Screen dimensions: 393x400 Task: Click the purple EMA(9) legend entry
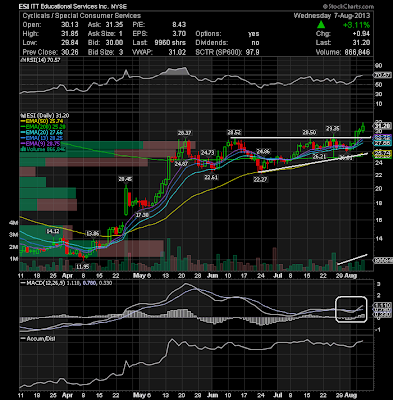(x=41, y=143)
